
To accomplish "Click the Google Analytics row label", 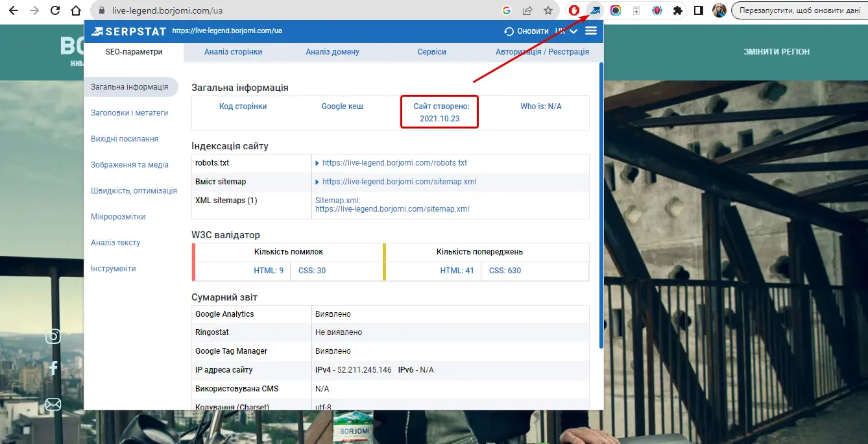I will tap(224, 314).
